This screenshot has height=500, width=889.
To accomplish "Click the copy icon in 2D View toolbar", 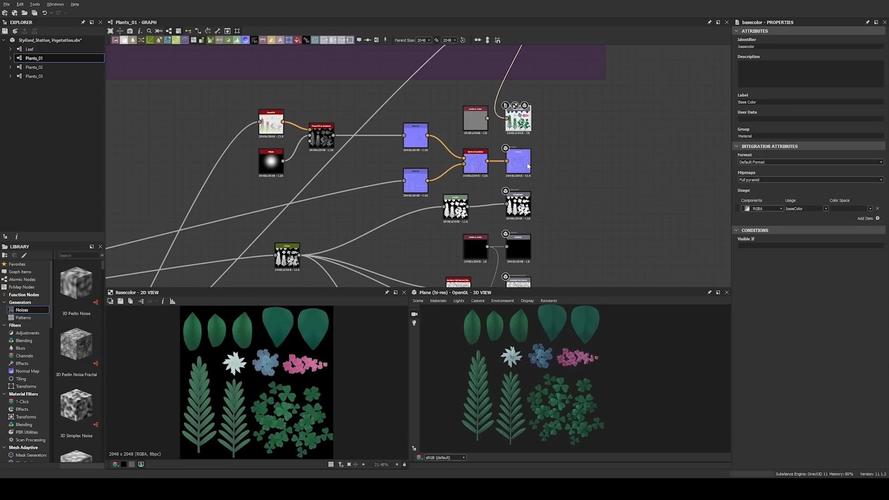I will (130, 301).
